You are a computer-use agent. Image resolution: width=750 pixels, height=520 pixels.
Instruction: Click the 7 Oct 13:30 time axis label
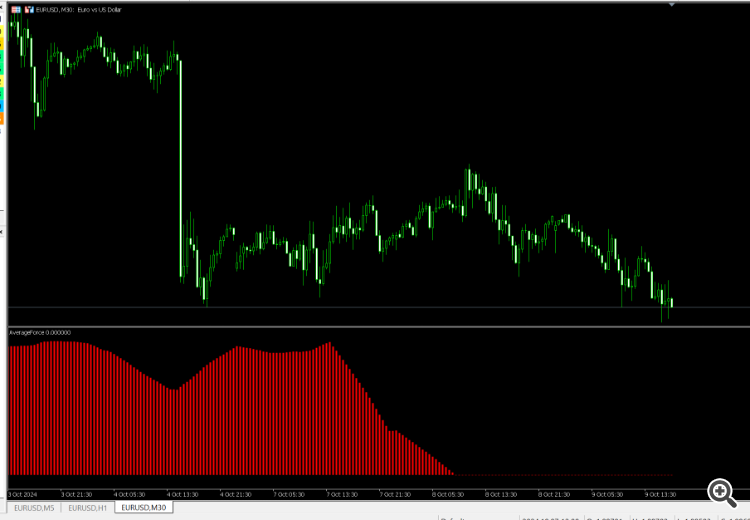click(342, 494)
